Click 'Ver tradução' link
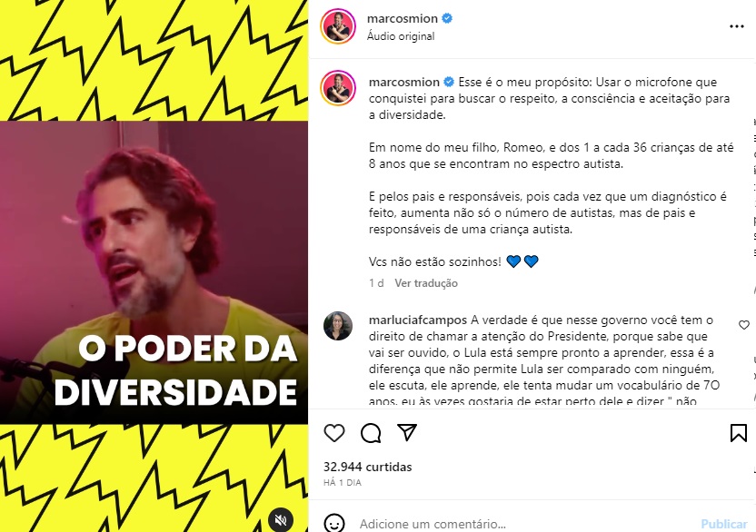756x532 pixels. click(x=426, y=283)
